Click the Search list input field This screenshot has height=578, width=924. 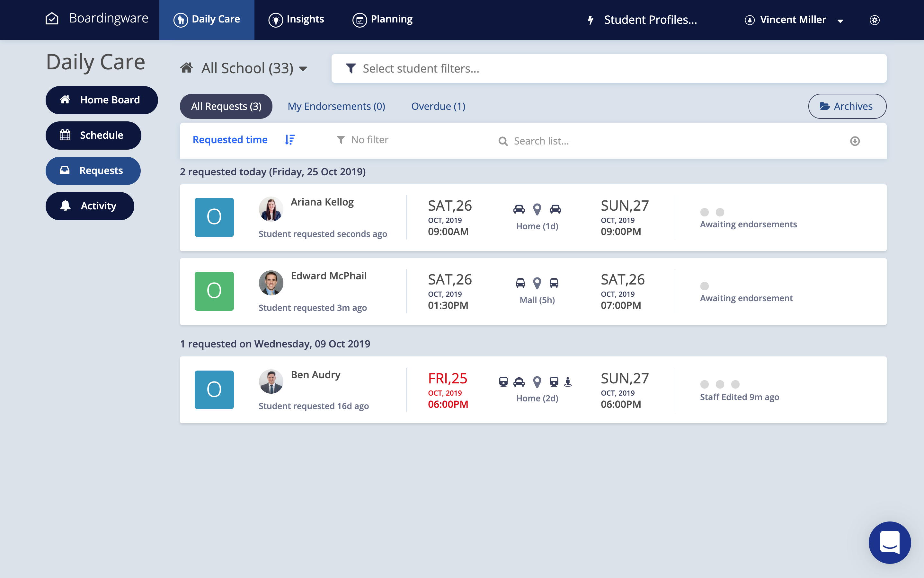(650, 141)
